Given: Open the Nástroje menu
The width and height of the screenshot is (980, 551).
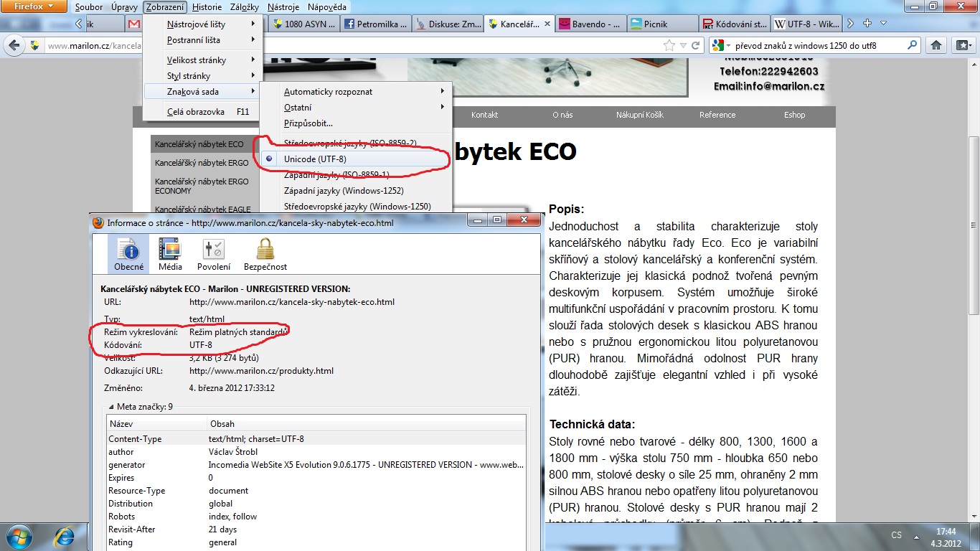Looking at the screenshot, I should pos(283,7).
